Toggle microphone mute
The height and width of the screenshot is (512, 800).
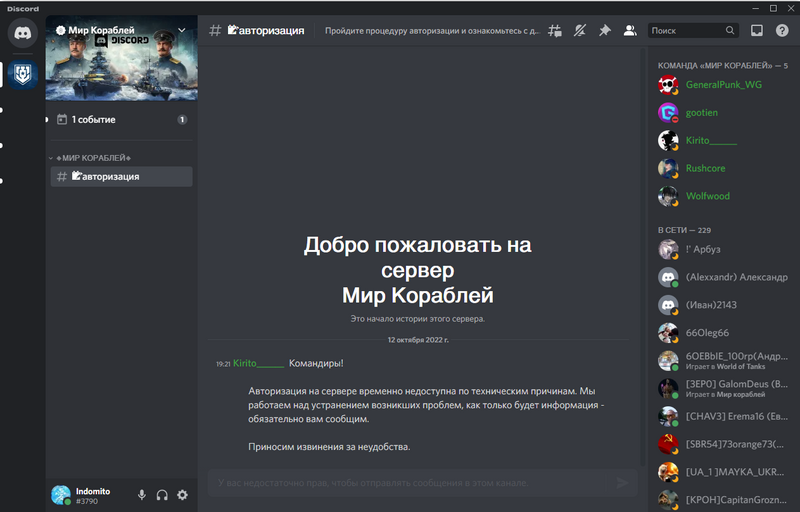[142, 495]
